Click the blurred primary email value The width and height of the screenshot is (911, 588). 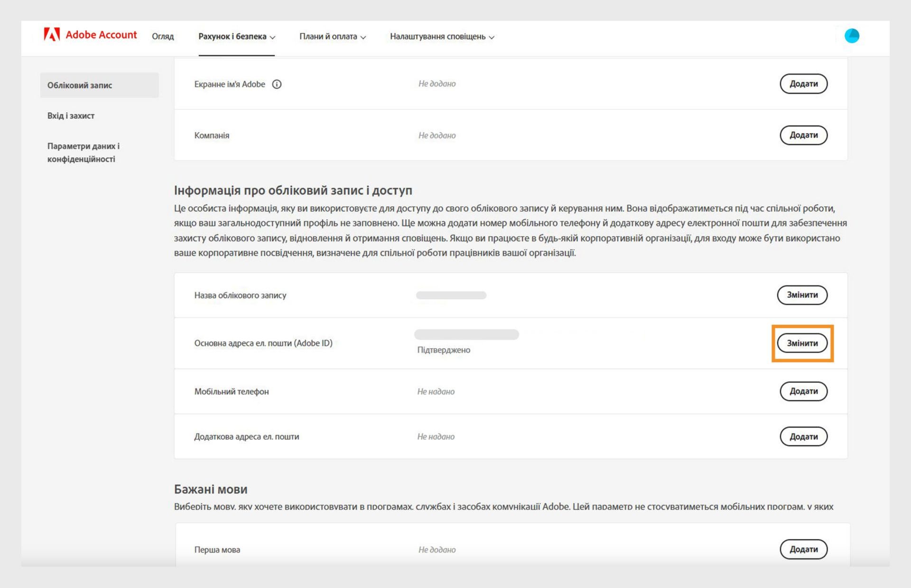(x=466, y=335)
